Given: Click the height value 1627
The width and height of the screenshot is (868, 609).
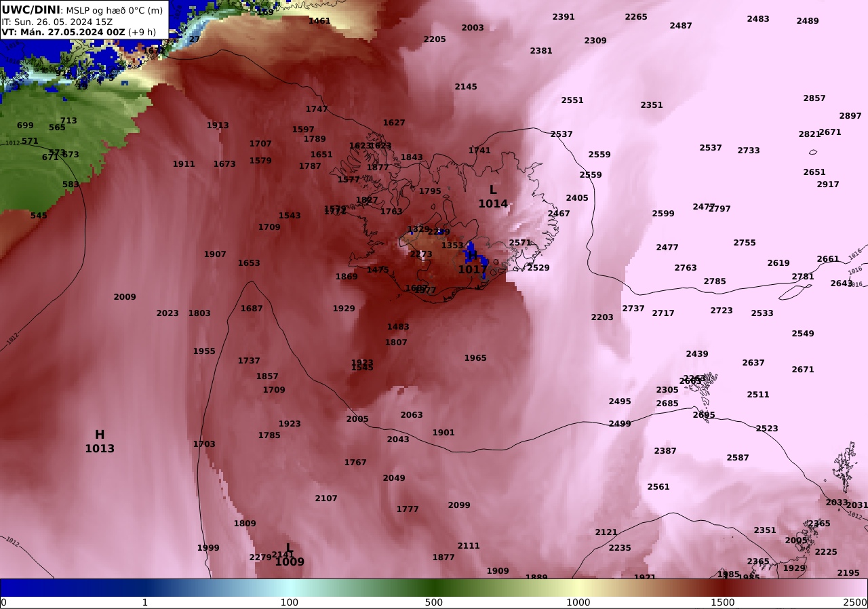Looking at the screenshot, I should tap(394, 123).
